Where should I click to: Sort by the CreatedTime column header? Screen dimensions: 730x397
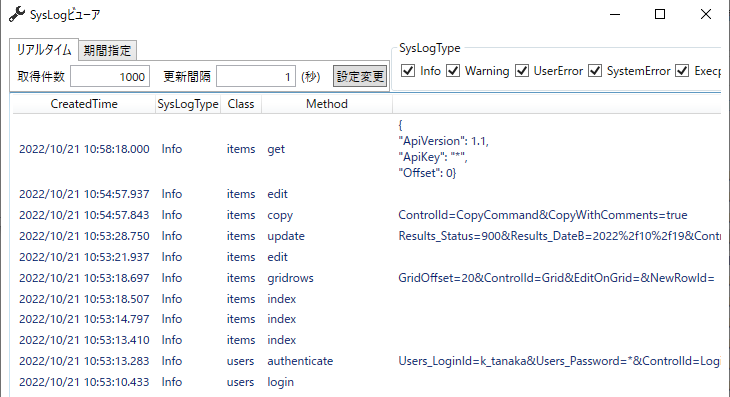[x=84, y=104]
